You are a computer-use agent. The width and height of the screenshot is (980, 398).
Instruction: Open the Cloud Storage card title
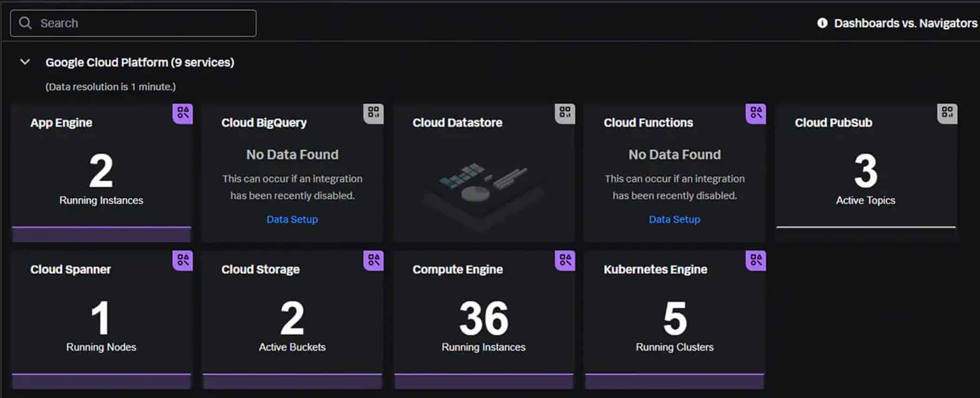click(x=260, y=269)
